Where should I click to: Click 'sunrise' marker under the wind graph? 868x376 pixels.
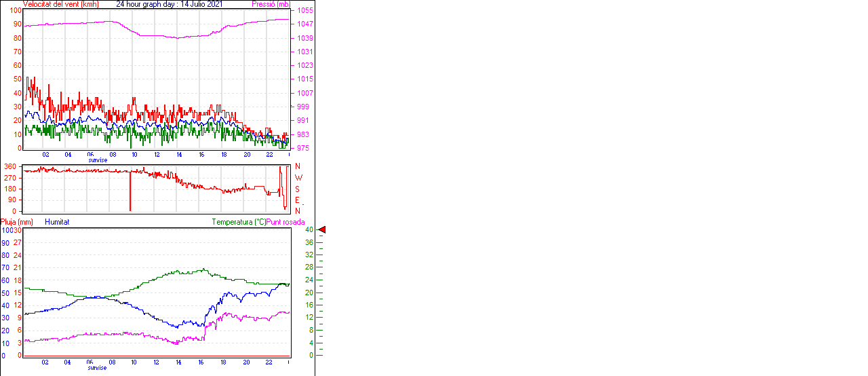pos(98,160)
